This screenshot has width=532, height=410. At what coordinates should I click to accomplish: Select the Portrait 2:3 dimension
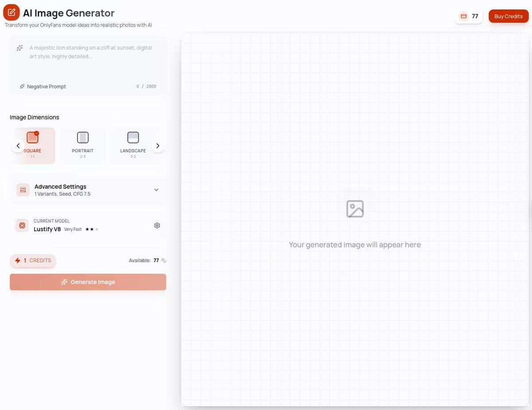(x=83, y=146)
